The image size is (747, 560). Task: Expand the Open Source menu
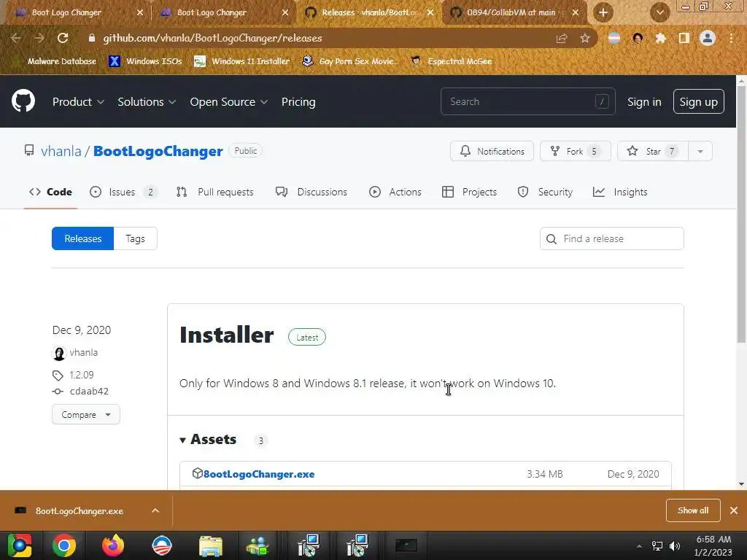pyautogui.click(x=229, y=102)
